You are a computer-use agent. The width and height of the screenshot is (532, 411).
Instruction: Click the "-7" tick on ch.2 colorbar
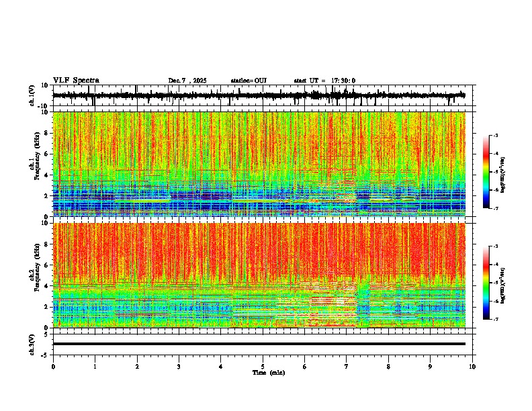click(495, 319)
